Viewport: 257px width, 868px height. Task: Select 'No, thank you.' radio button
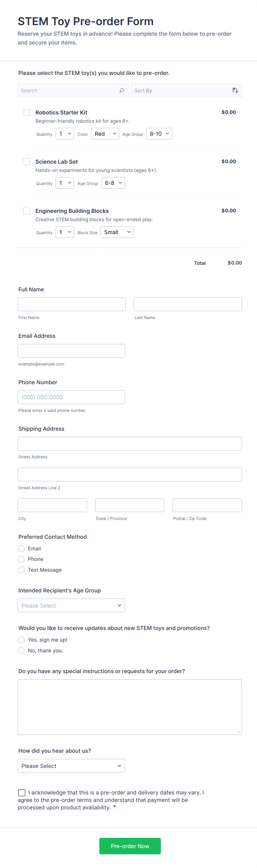(21, 651)
